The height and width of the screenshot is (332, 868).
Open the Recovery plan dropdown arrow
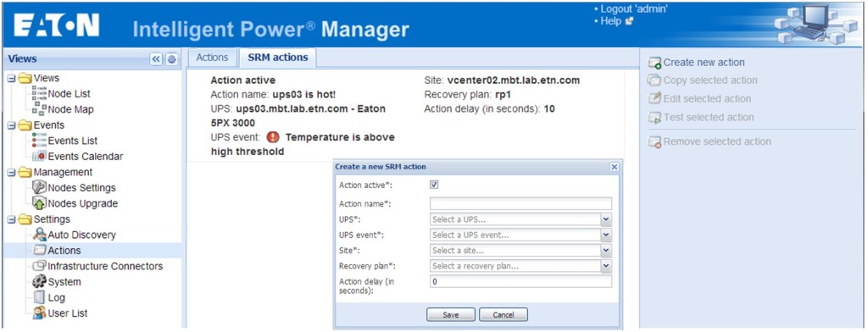606,267
